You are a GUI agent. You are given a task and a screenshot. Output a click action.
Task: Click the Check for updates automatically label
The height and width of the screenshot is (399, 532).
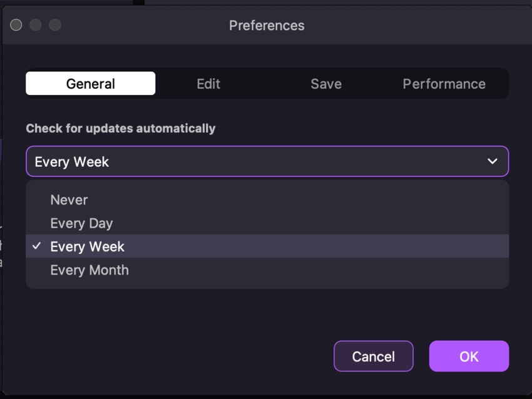coord(120,128)
